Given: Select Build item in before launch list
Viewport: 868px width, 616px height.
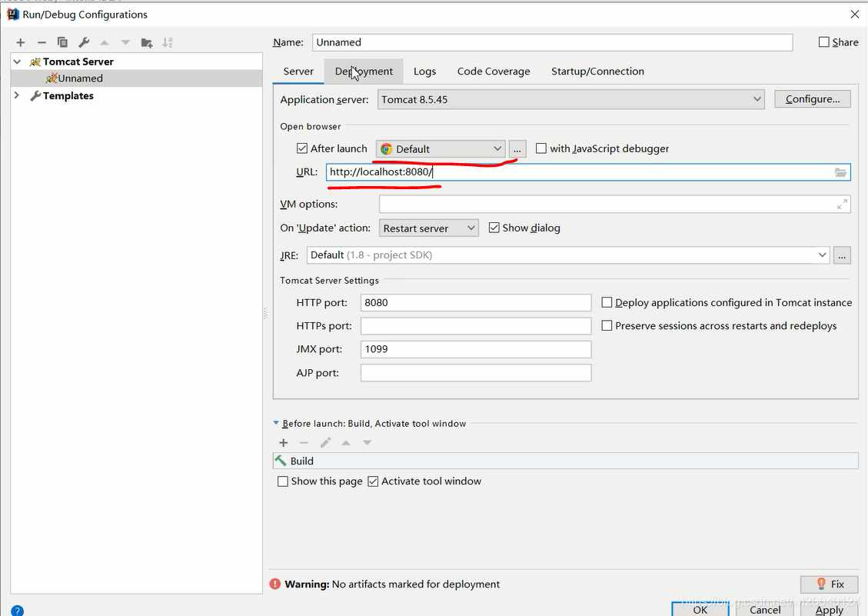Looking at the screenshot, I should coord(565,461).
